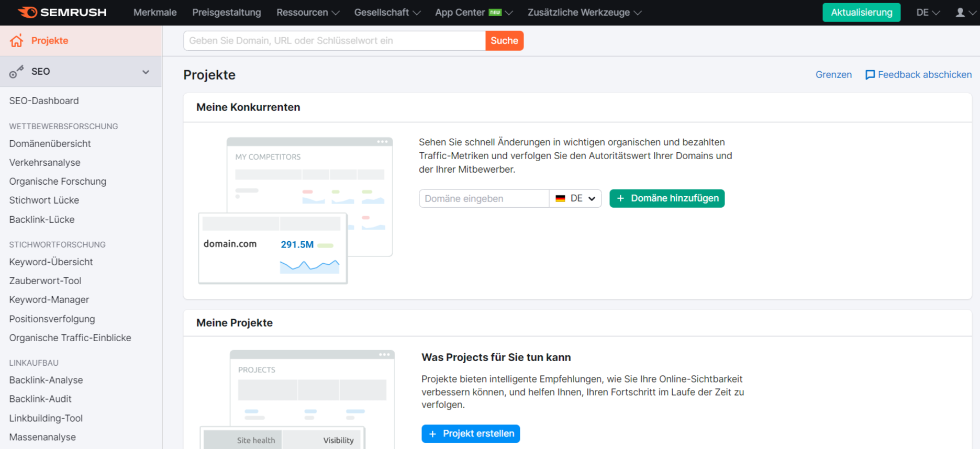Click the orange Suche button
The height and width of the screenshot is (449, 980).
tap(504, 41)
